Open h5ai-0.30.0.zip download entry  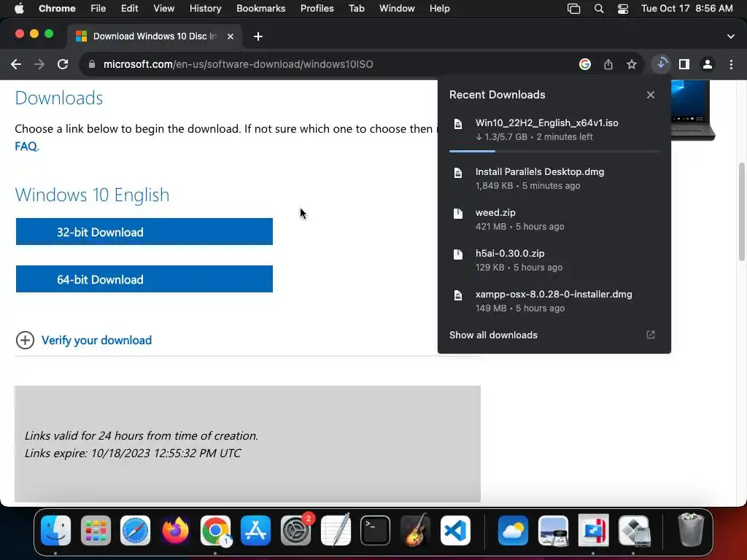click(554, 260)
